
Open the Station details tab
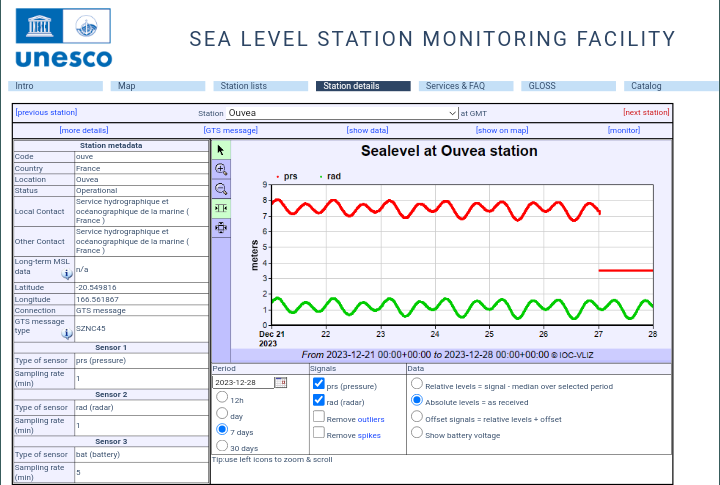[363, 86]
